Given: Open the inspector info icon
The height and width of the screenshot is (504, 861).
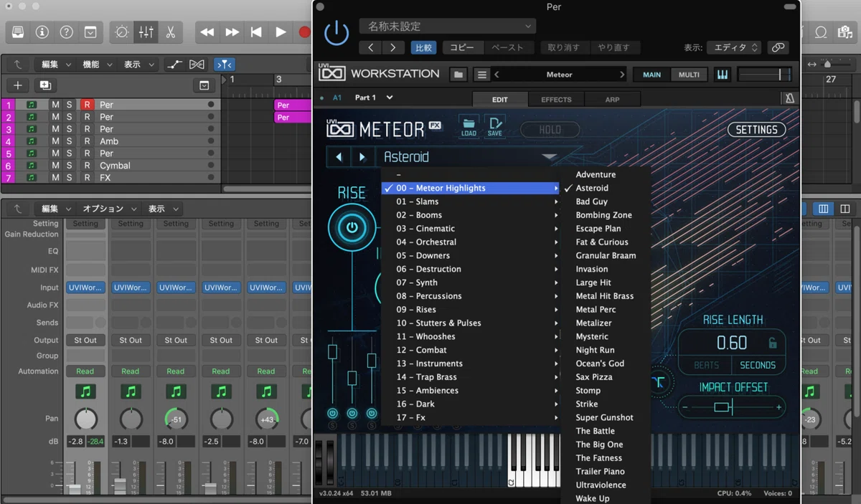Looking at the screenshot, I should click(42, 32).
